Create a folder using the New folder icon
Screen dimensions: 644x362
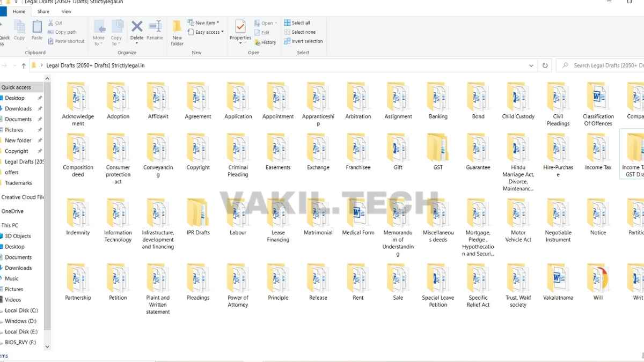[177, 32]
